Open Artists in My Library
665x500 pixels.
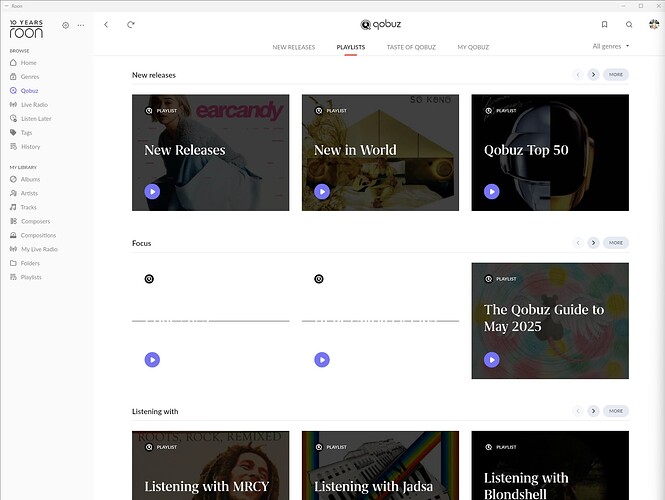24,193
